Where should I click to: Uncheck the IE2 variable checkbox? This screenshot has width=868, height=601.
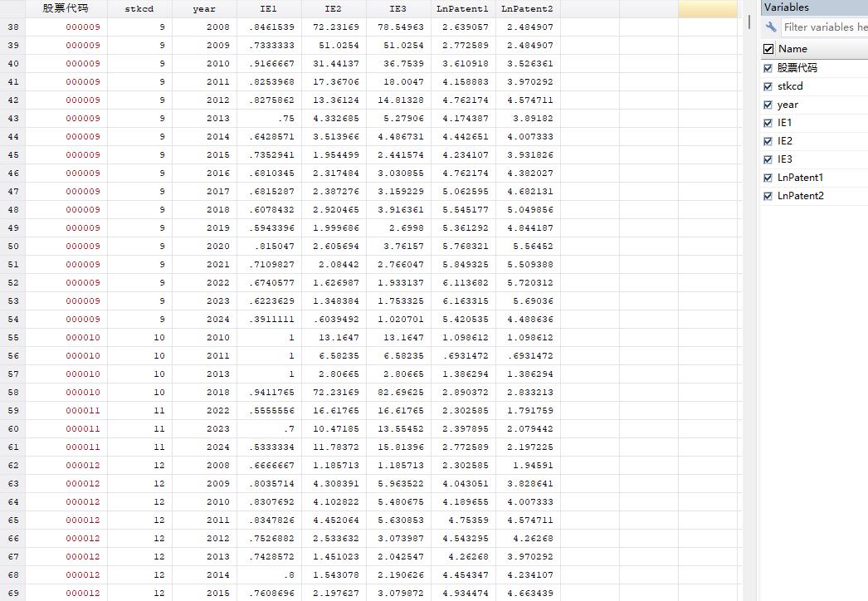(768, 141)
